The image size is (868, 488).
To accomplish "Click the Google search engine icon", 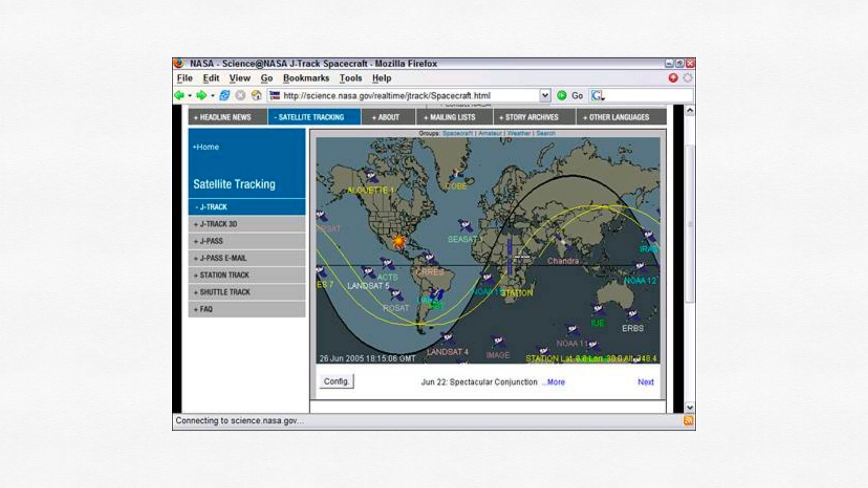I will point(598,95).
